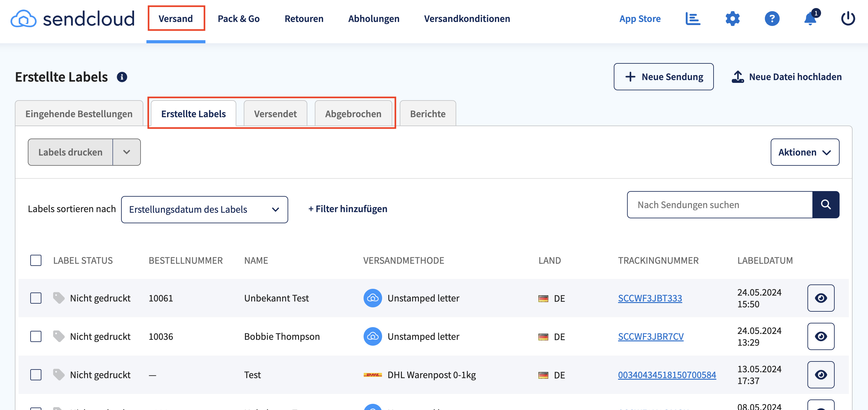Open settings gear icon
Viewport: 868px width, 410px height.
click(x=732, y=19)
